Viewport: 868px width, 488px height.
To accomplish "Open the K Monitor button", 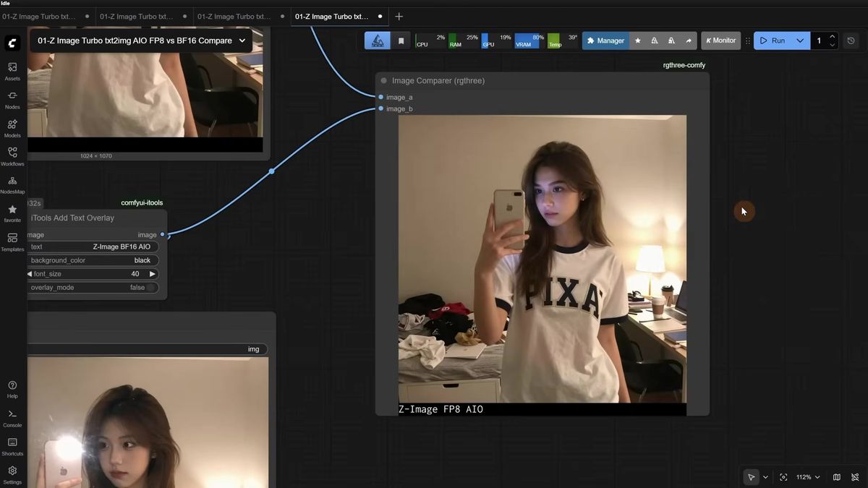I will coord(720,40).
